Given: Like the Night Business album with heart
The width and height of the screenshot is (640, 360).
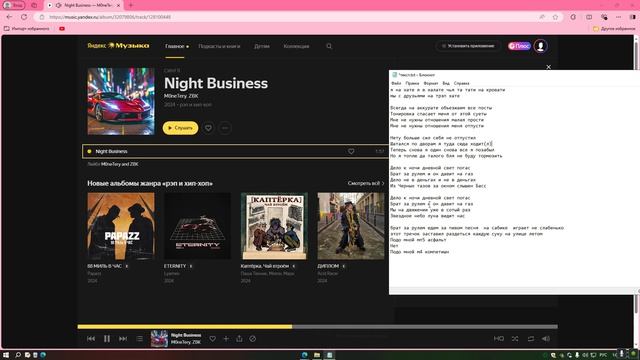Looking at the screenshot, I should [208, 128].
